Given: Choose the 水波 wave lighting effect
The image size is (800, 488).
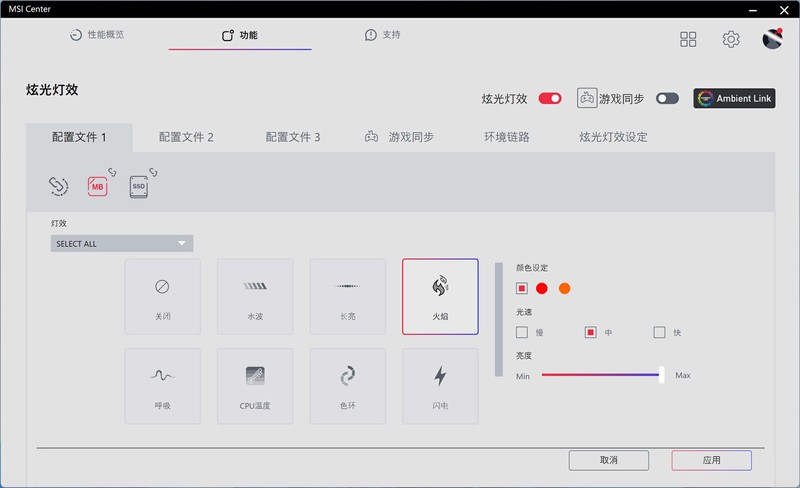Looking at the screenshot, I should (x=255, y=297).
